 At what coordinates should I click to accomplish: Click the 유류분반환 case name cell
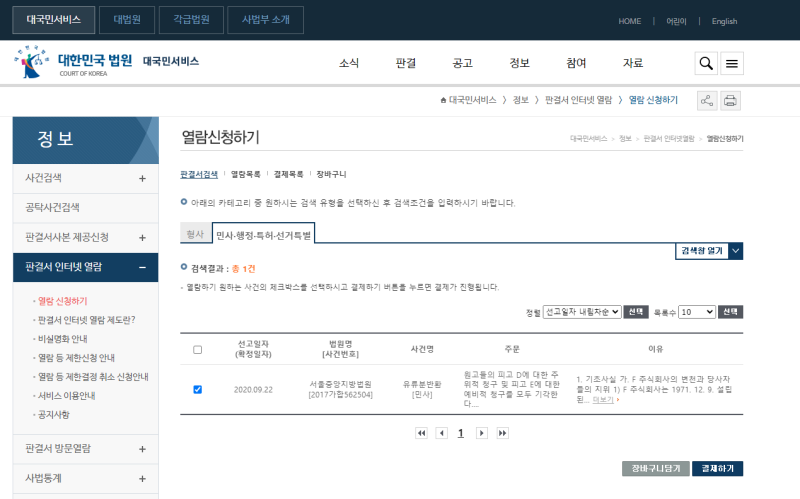point(422,384)
